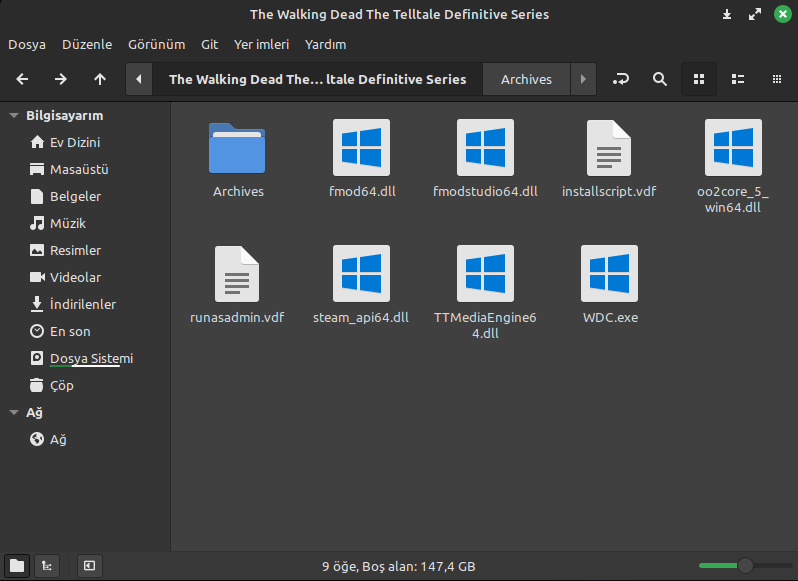Select the TTMediaEngine64.dll file icon

[485, 274]
